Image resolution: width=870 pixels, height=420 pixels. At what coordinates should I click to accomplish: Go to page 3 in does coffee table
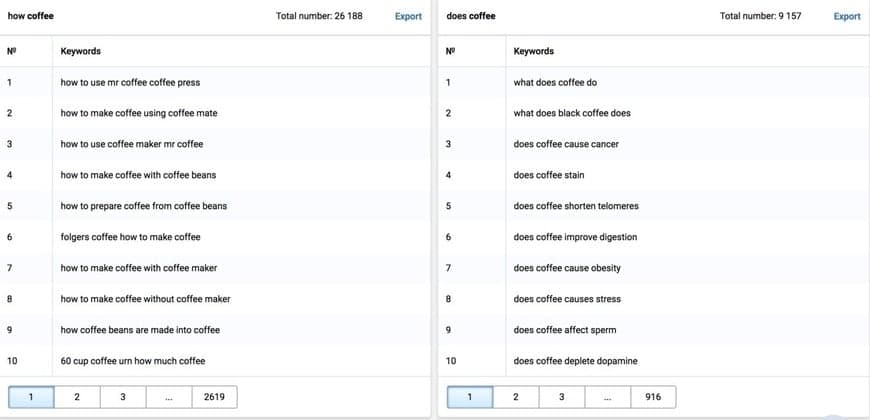click(562, 397)
